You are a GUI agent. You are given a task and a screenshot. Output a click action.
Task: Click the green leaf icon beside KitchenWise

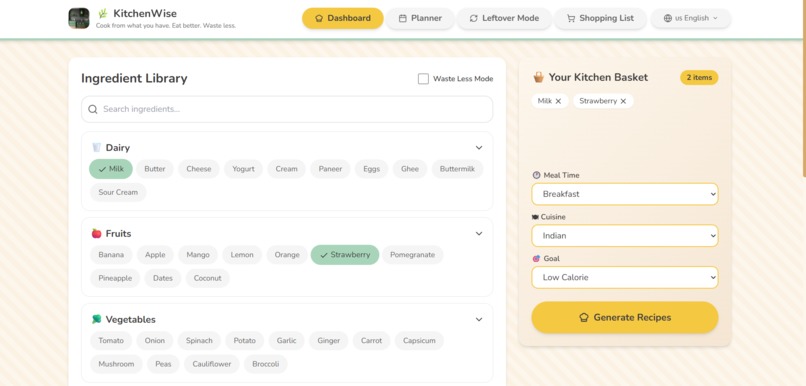point(103,13)
